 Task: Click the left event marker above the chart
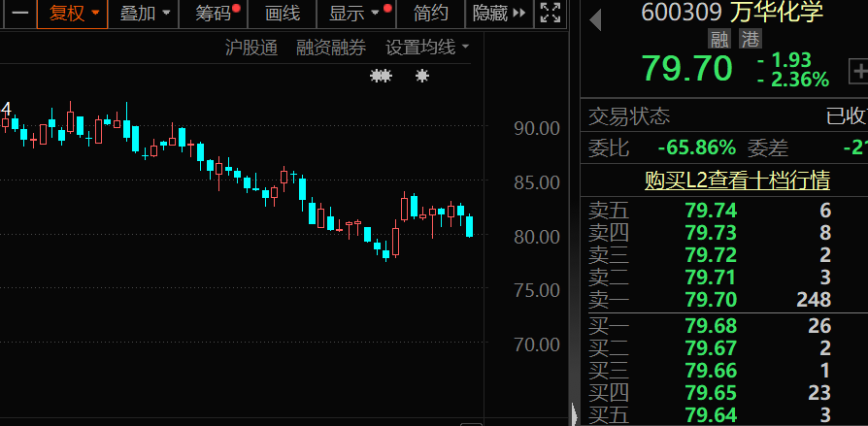click(381, 76)
